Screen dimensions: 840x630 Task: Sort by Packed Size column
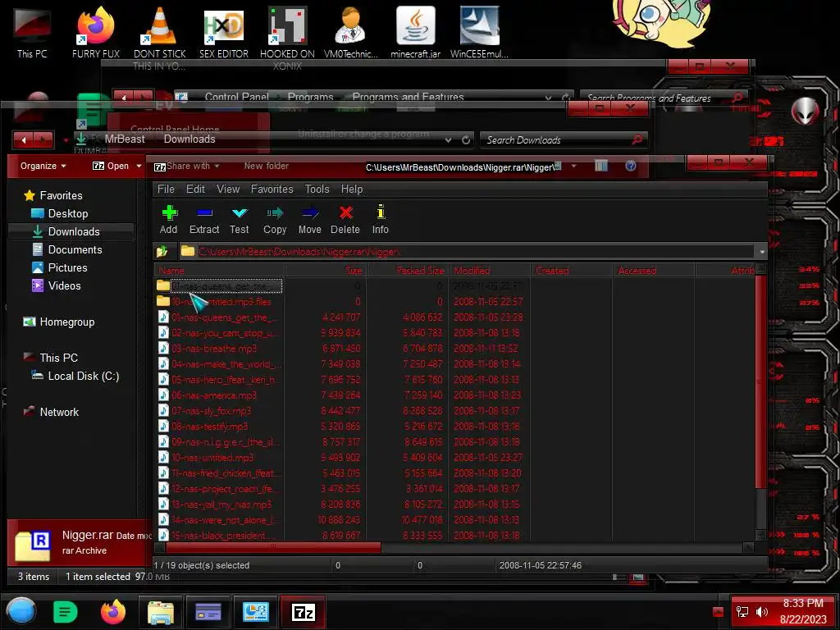[407, 271]
